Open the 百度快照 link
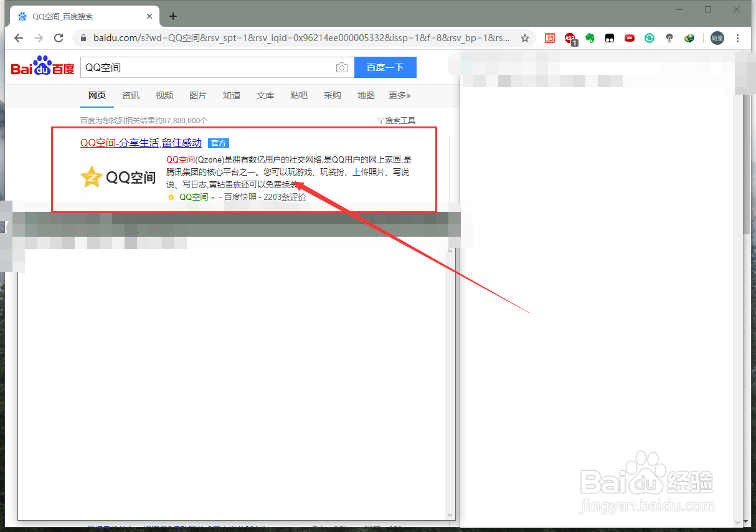This screenshot has width=756, height=532. (240, 197)
